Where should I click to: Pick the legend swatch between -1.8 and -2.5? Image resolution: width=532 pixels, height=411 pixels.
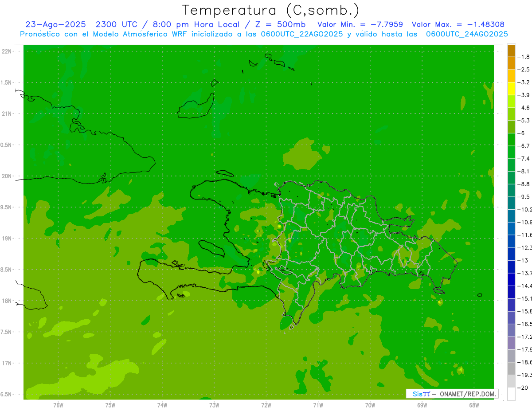[x=511, y=63]
